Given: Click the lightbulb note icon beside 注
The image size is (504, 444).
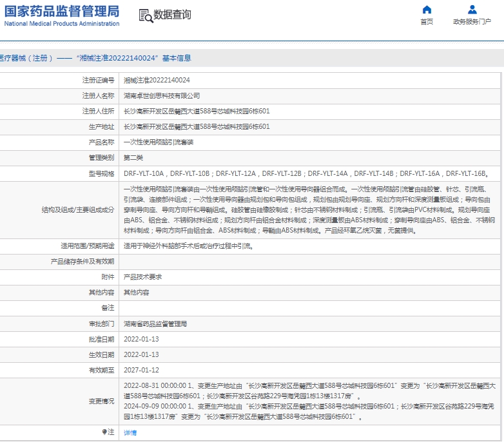Looking at the screenshot, I should [x=104, y=432].
